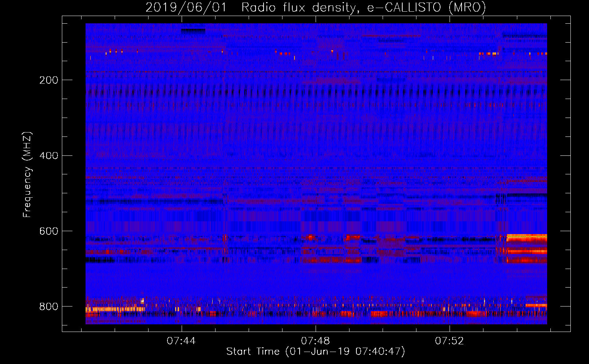Click the '07:44' time axis label

[181, 341]
